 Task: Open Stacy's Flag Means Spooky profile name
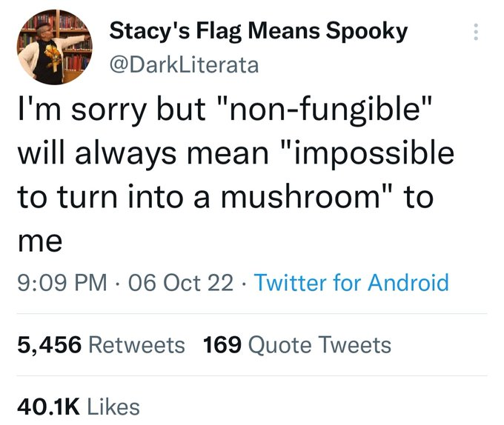[258, 31]
